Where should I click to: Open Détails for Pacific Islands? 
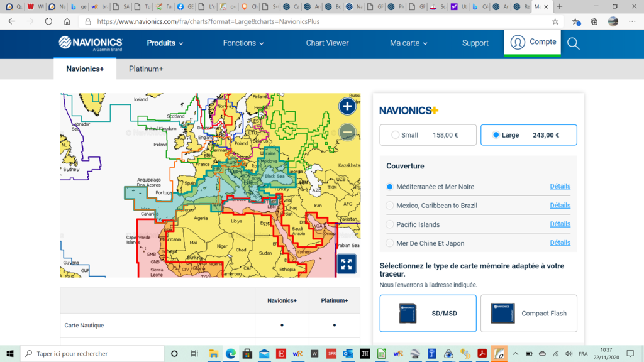tap(560, 224)
